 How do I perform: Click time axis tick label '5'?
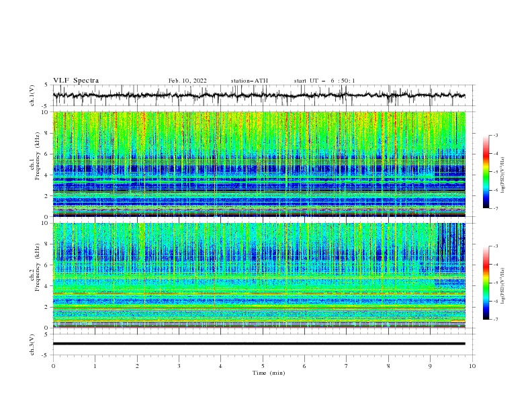pos(263,366)
